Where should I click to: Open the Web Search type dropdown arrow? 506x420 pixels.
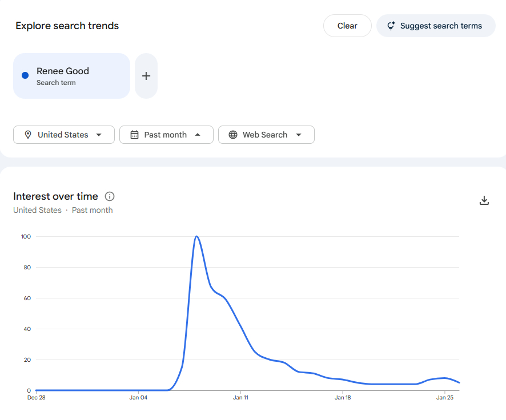tap(299, 135)
